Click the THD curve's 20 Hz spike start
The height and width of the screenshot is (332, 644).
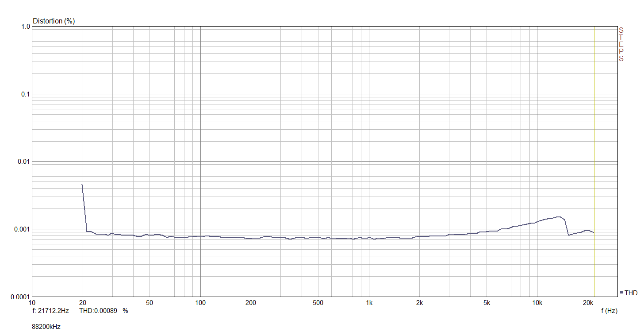(x=82, y=185)
